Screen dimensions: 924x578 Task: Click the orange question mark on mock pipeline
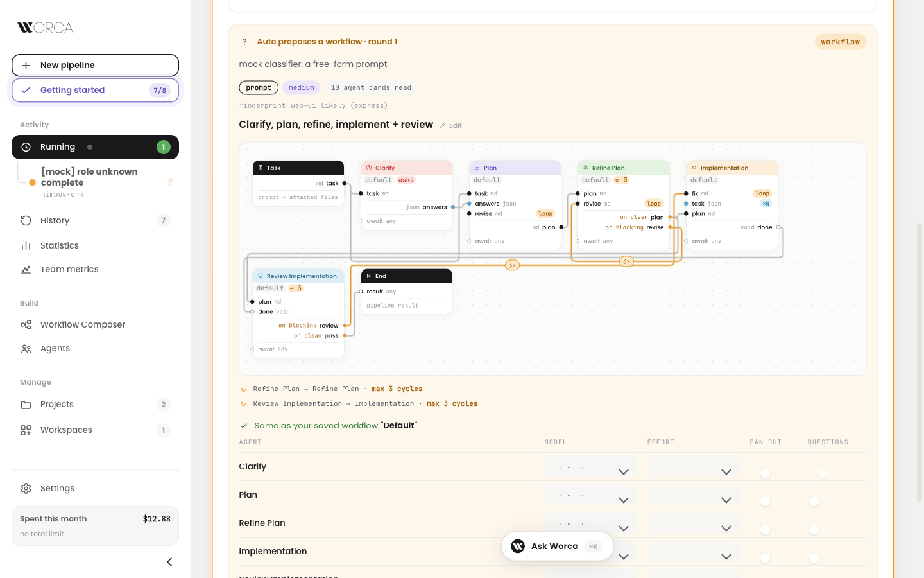pos(170,182)
